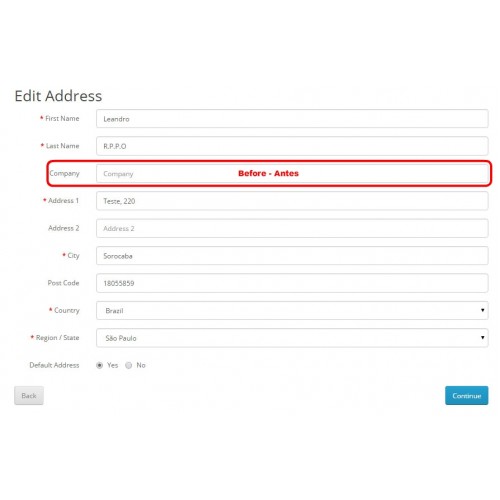The height and width of the screenshot is (500, 500).
Task: Click the Address 1 field with Teste, 220
Action: click(x=292, y=201)
